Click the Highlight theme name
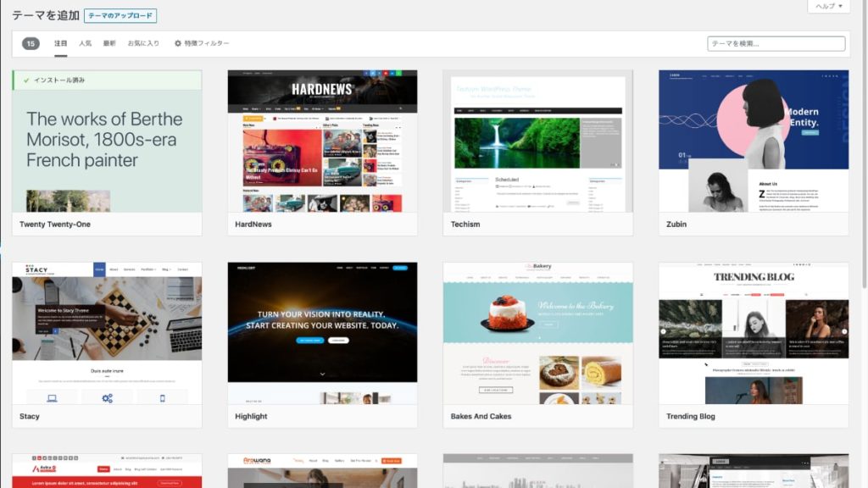The image size is (868, 488). (251, 416)
